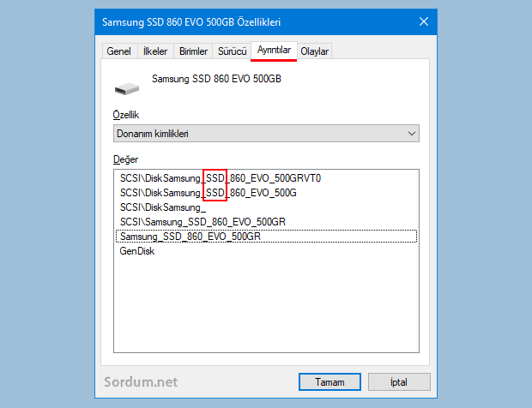Select value ending with 500GRVT0
The image size is (532, 408).
(x=266, y=178)
